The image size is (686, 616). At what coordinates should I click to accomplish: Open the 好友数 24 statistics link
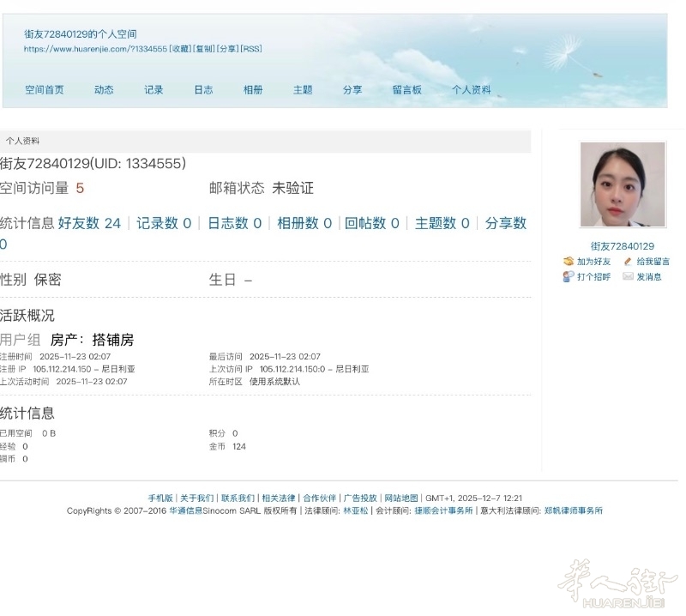(89, 223)
